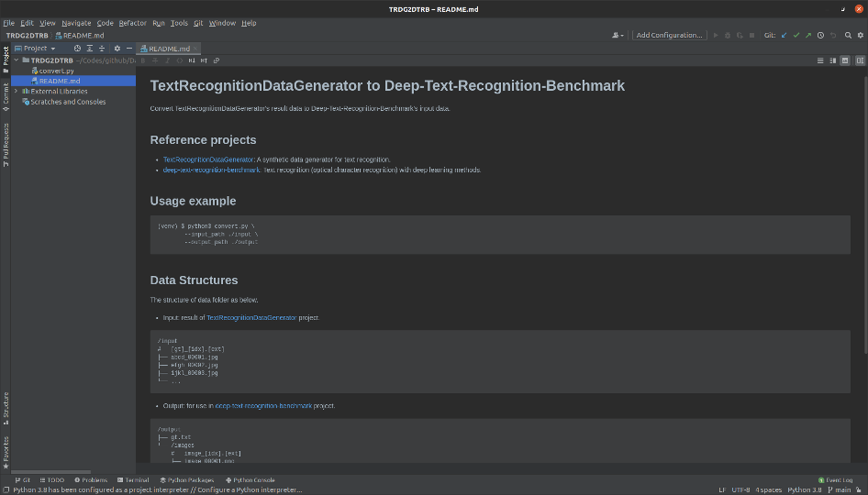
Task: Click the Git Push green arrow
Action: click(x=808, y=36)
